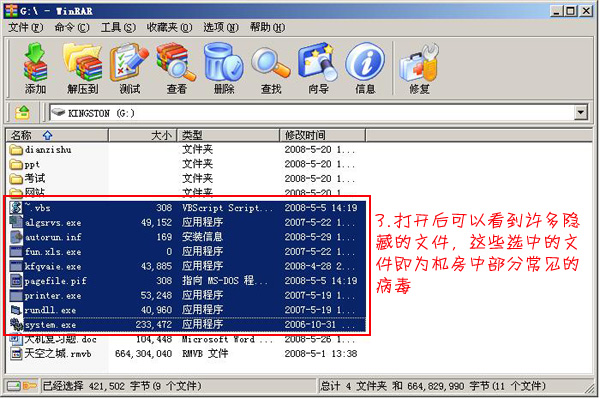This screenshot has width=600, height=398.
Task: Click the pagefile.pif file icon
Action: tap(16, 281)
